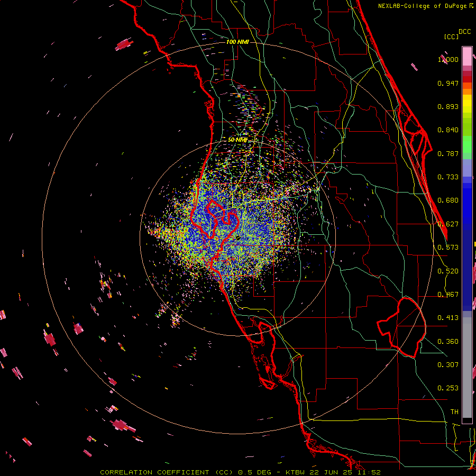This screenshot has height=476, width=476.
Task: Click the 0.893 color scale value
Action: (x=448, y=106)
